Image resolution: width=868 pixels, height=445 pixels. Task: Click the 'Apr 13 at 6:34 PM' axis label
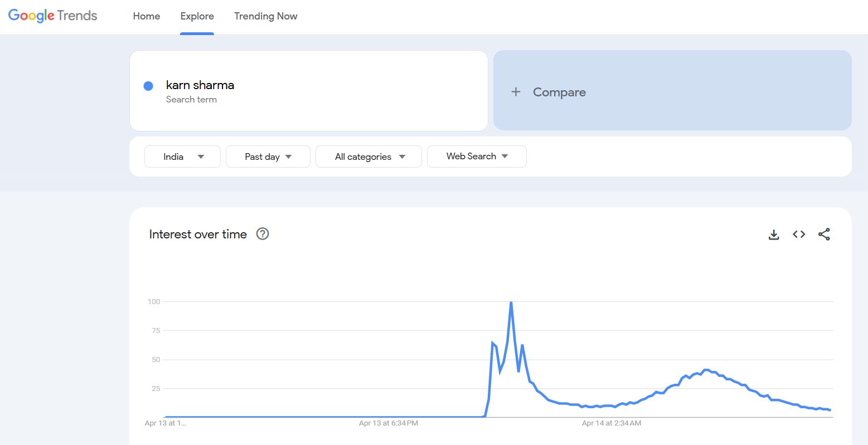pyautogui.click(x=389, y=423)
